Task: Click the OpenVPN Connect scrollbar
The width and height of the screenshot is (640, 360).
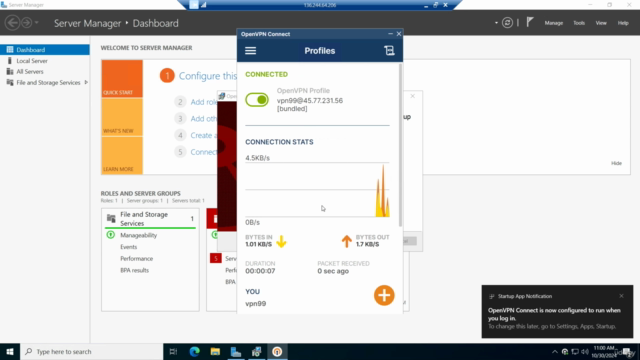Action: (400, 145)
